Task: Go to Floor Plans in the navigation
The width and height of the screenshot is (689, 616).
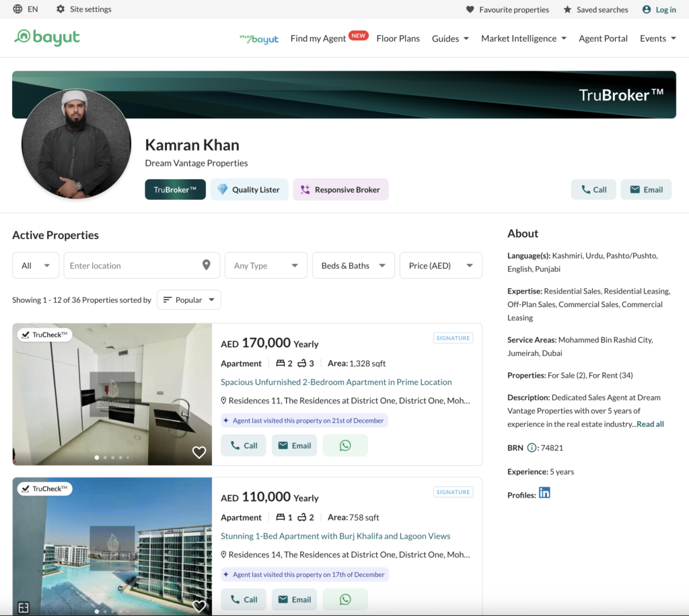Action: point(398,38)
